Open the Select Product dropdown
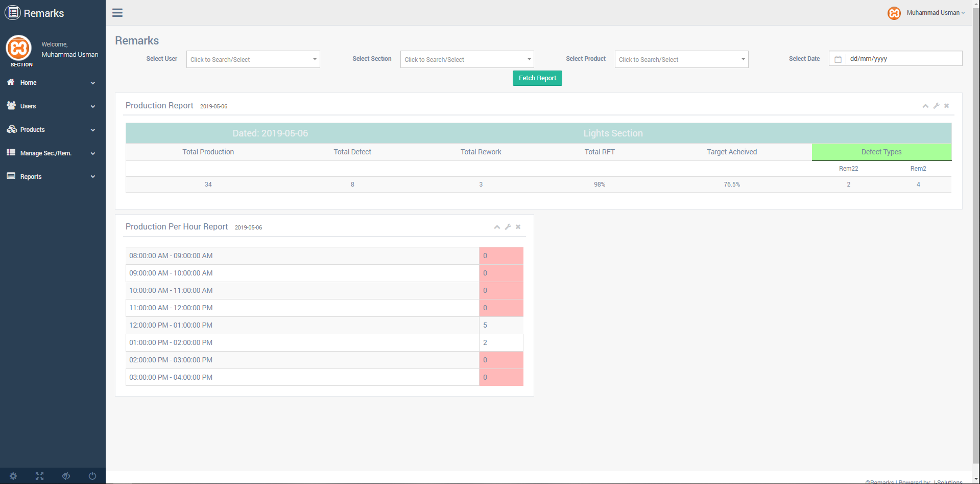 (682, 59)
